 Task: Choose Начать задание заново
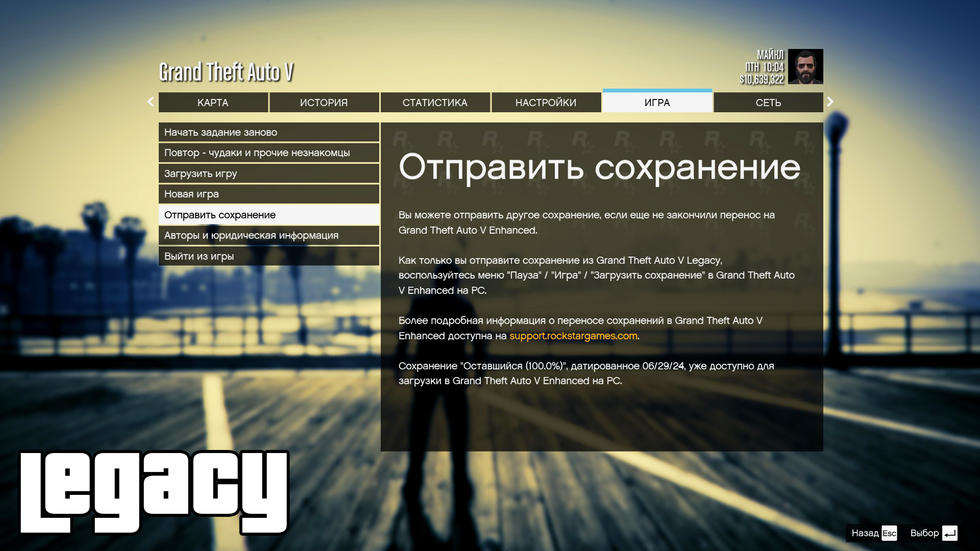point(269,132)
